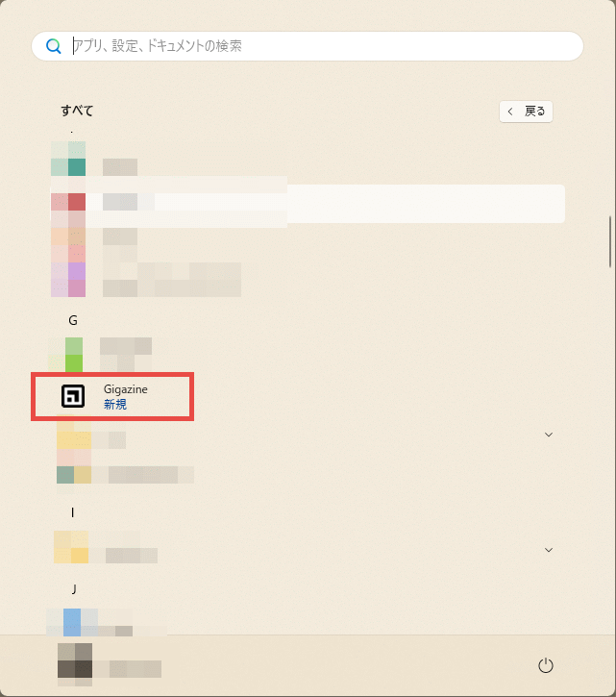Open the blue blurred app icon under J
This screenshot has height=697, width=616.
(72, 622)
